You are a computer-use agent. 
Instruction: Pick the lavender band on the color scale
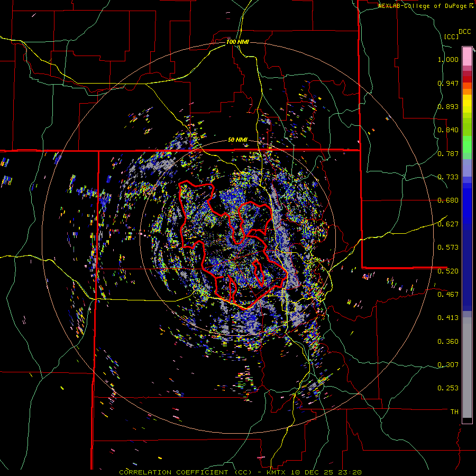467,168
